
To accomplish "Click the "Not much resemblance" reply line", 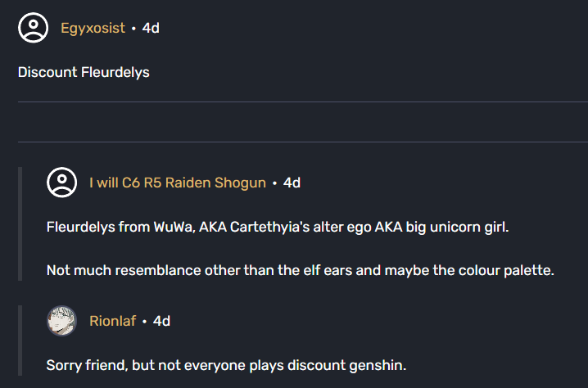I will (300, 269).
